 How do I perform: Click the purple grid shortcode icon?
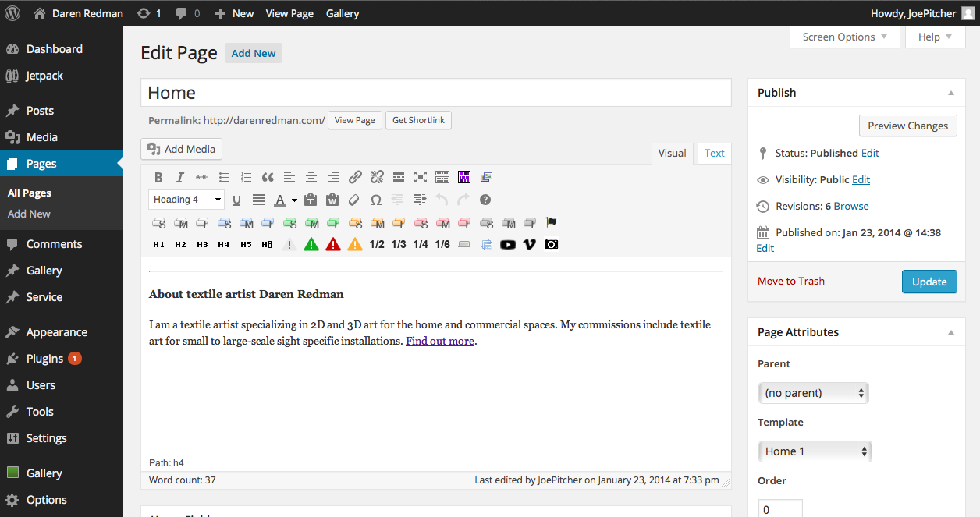pyautogui.click(x=464, y=177)
